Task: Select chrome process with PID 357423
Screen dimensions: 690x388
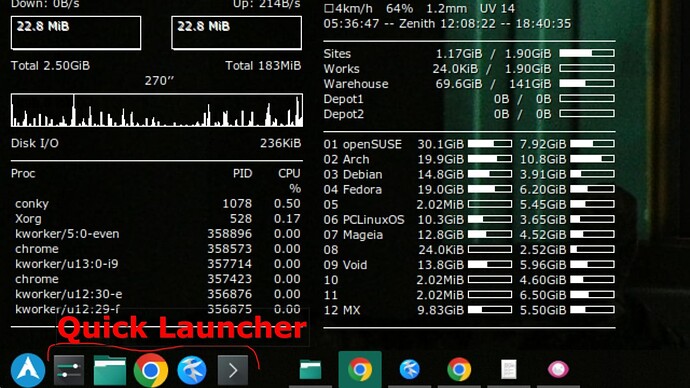Action: point(158,279)
